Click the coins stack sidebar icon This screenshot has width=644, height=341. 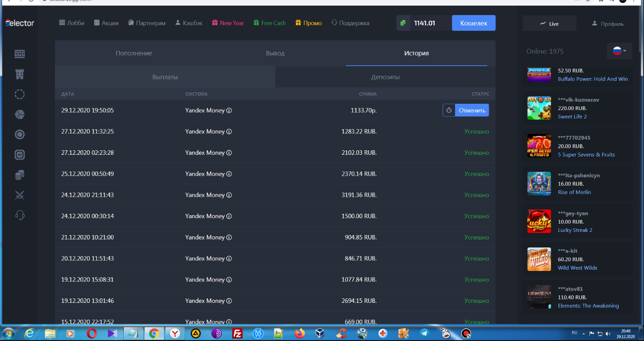click(x=20, y=175)
